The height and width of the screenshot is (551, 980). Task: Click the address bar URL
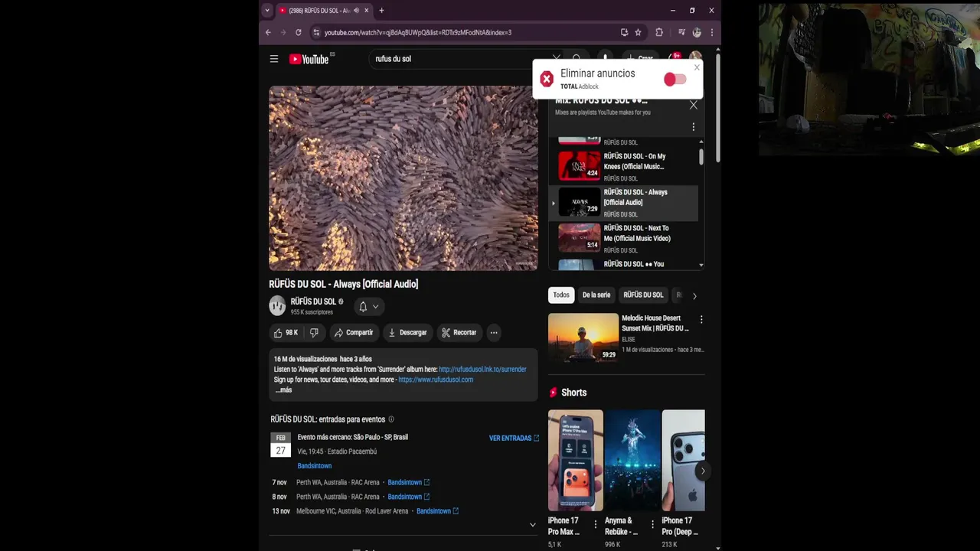(x=418, y=33)
